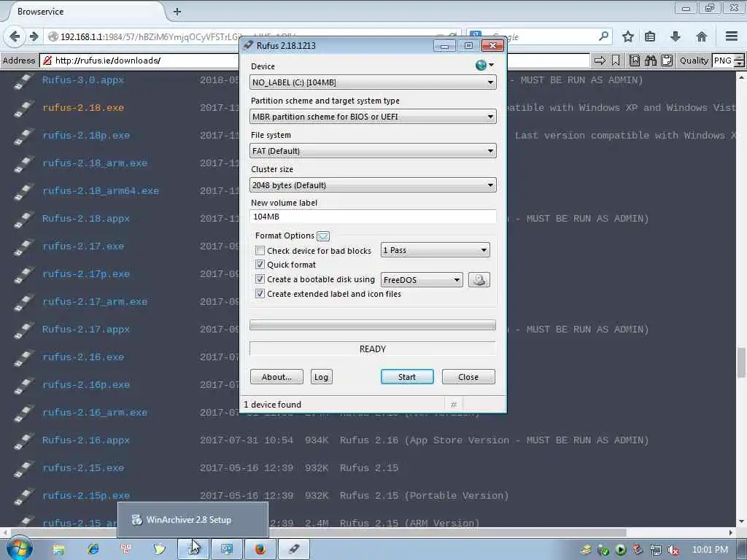Click the Quality PNG stepper down arrow
The height and width of the screenshot is (560, 747).
pos(739,64)
